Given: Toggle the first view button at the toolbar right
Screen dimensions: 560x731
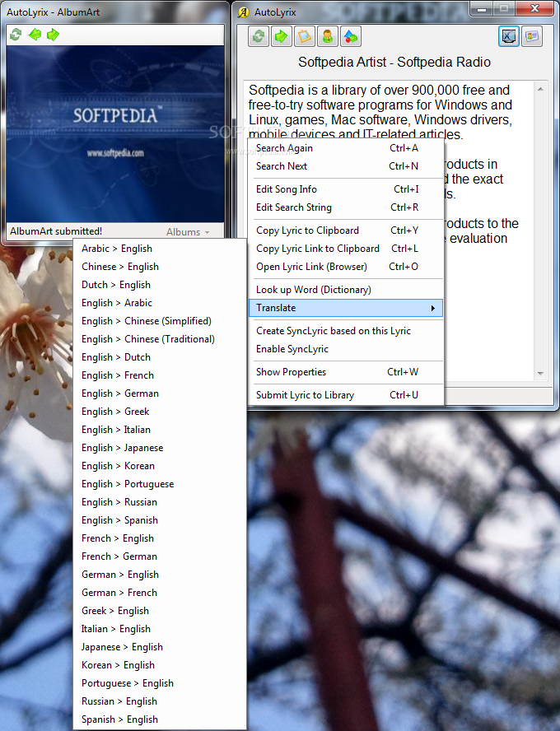Looking at the screenshot, I should tap(509, 36).
